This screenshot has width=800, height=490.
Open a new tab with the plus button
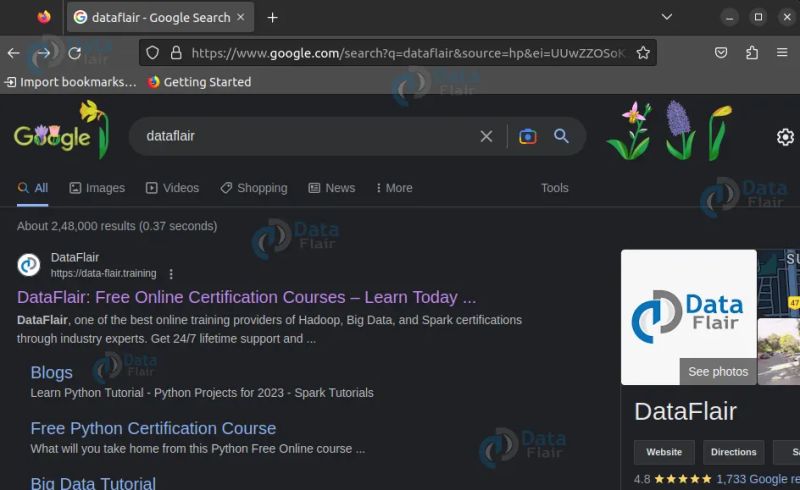tap(272, 17)
